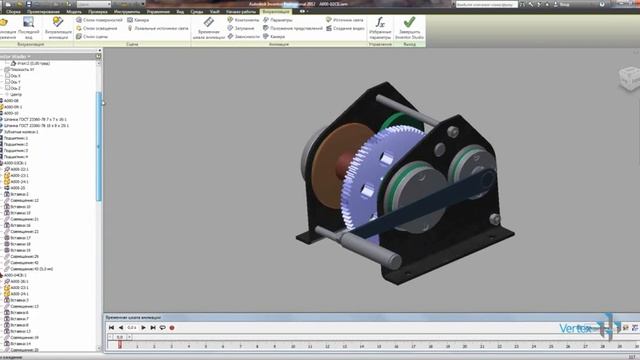640x360 pixels.
Task: Open Визуализация анимации (Render animation) tool
Action: pos(58,28)
